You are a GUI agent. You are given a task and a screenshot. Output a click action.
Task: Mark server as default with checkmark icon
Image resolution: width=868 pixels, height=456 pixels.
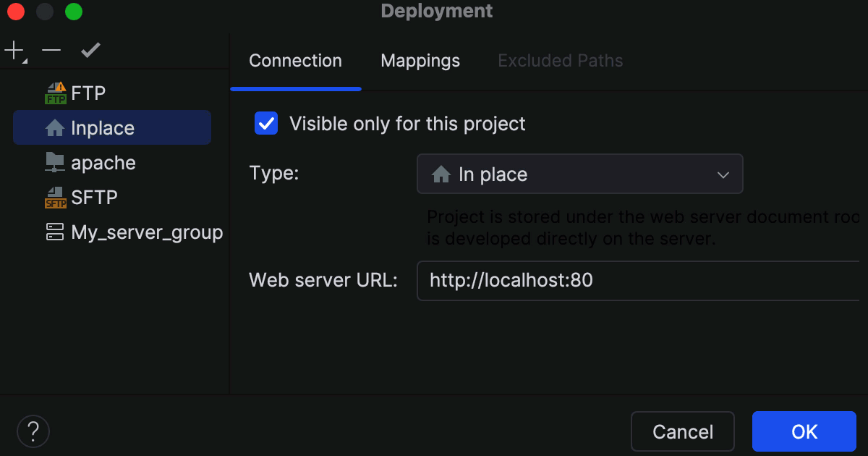point(90,50)
